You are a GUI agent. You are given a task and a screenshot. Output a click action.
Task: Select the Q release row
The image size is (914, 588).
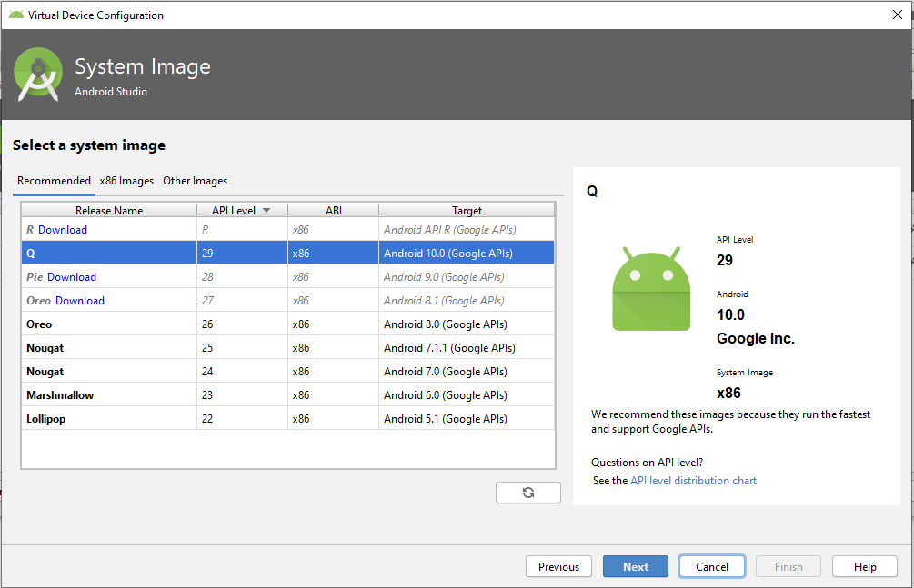(x=288, y=254)
